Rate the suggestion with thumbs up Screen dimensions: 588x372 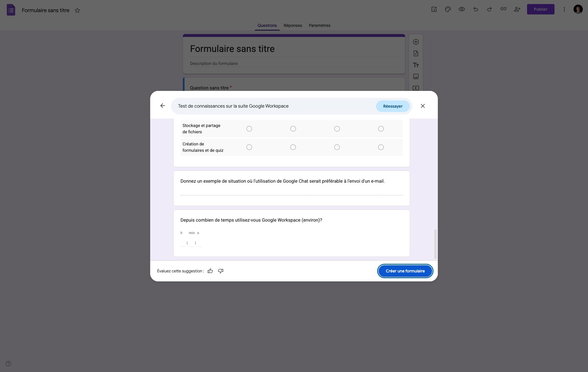[210, 271]
